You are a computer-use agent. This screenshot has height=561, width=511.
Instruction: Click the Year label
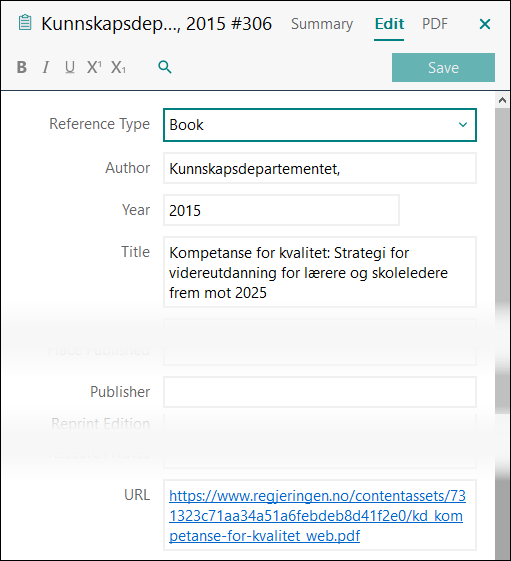coord(136,210)
